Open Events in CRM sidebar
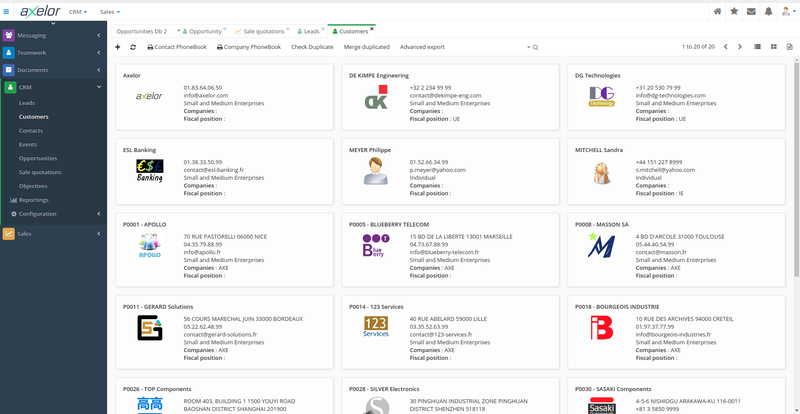Screen dimensions: 800x414 click(28, 144)
